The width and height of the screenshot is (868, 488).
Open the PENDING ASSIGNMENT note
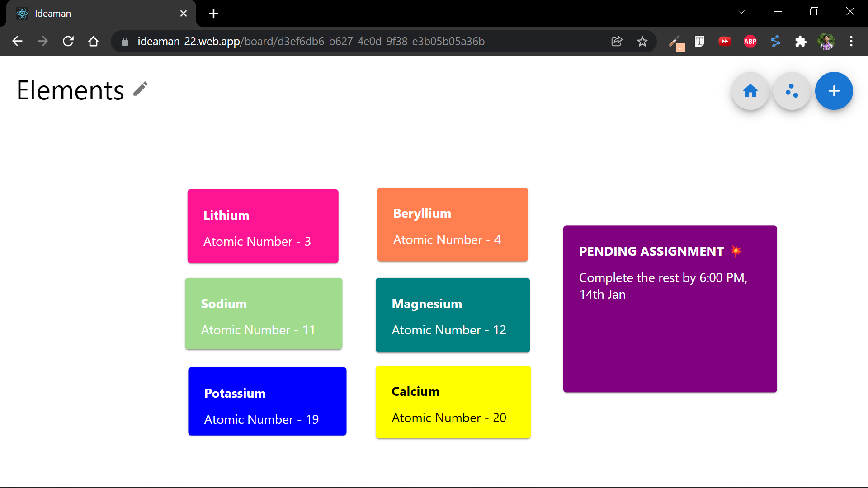(x=670, y=309)
